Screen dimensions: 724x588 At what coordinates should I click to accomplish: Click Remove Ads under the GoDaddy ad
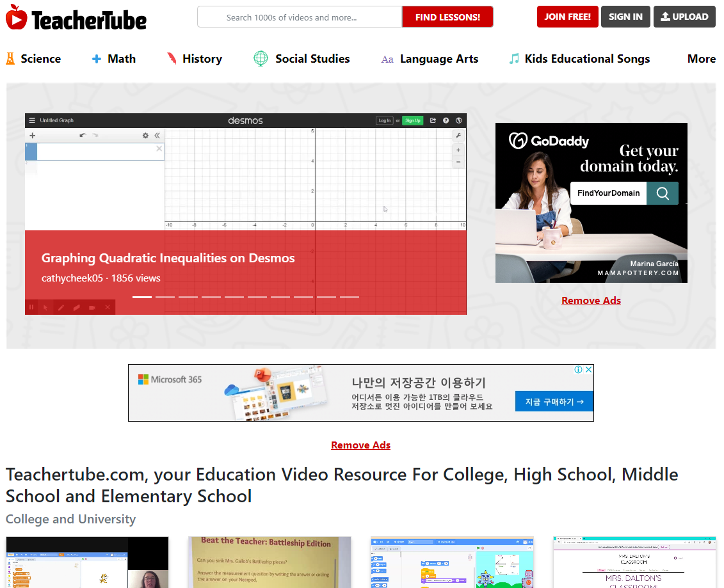point(591,301)
